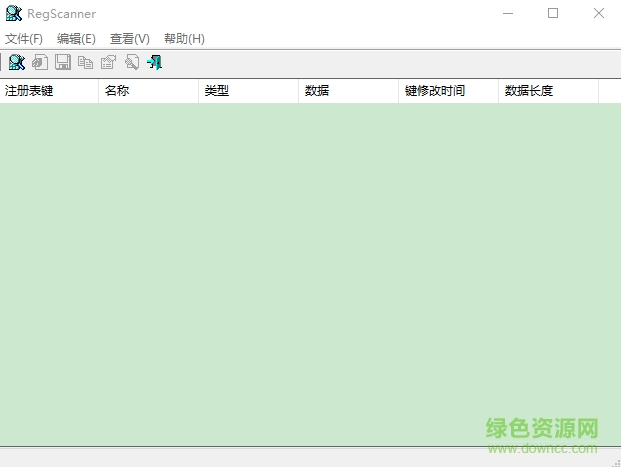
Task: Minimize the RegScanner window
Action: 508,13
